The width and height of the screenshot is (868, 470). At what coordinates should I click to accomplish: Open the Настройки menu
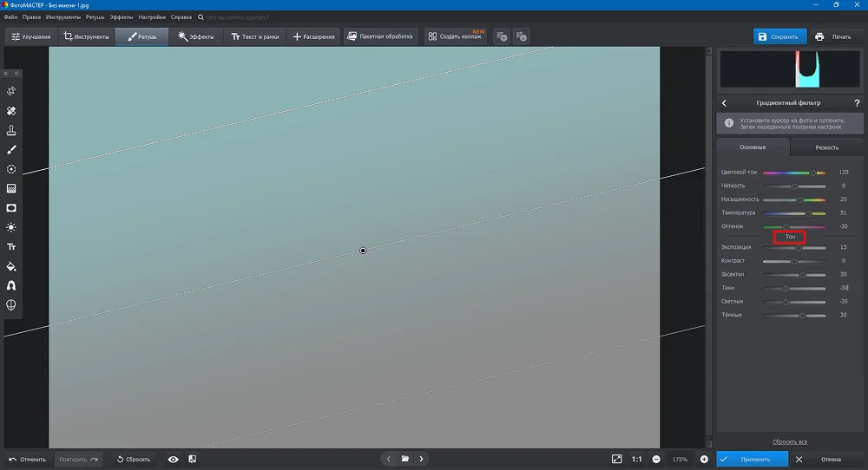click(x=152, y=17)
